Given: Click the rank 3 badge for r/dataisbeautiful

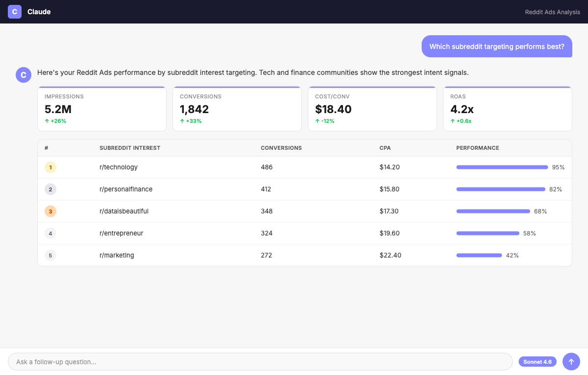Looking at the screenshot, I should [x=50, y=211].
